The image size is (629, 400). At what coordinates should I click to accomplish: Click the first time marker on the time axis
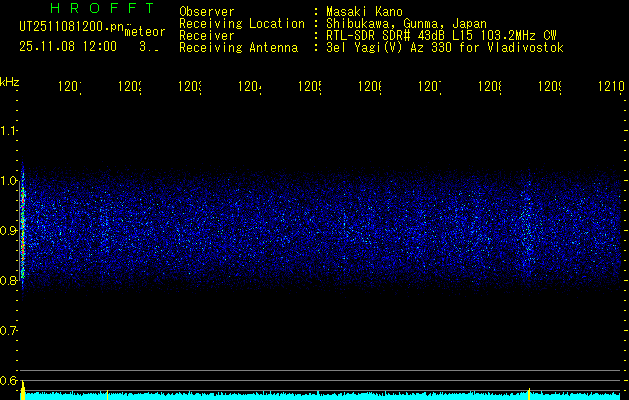click(70, 88)
